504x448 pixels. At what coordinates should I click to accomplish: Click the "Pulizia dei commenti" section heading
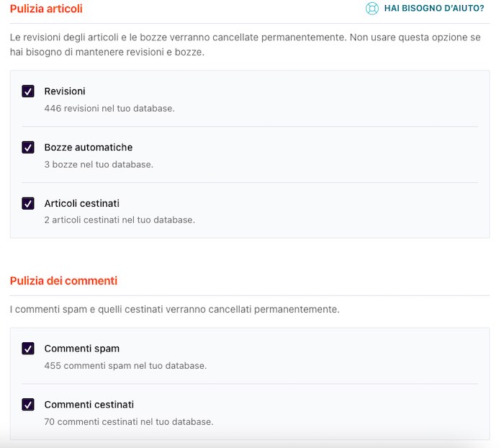(63, 281)
